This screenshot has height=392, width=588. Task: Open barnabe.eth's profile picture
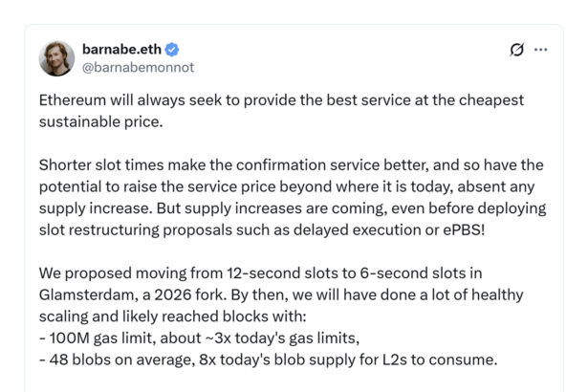coord(56,58)
